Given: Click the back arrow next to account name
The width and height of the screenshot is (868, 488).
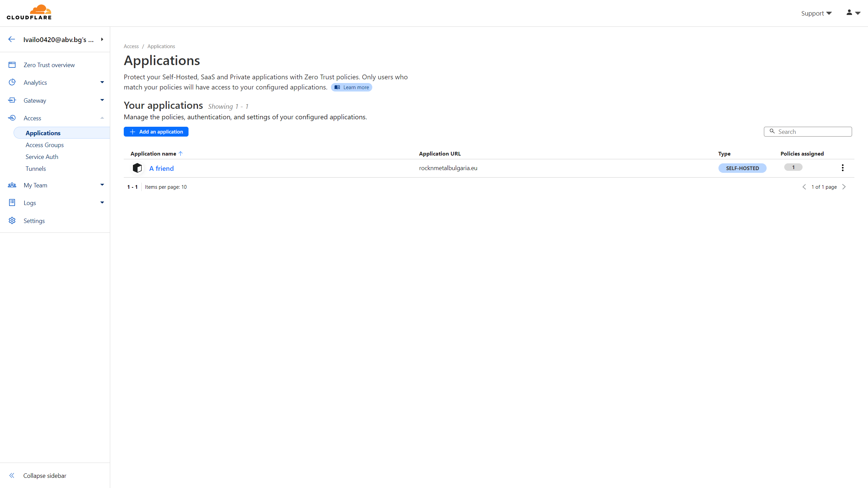Looking at the screenshot, I should pos(12,39).
